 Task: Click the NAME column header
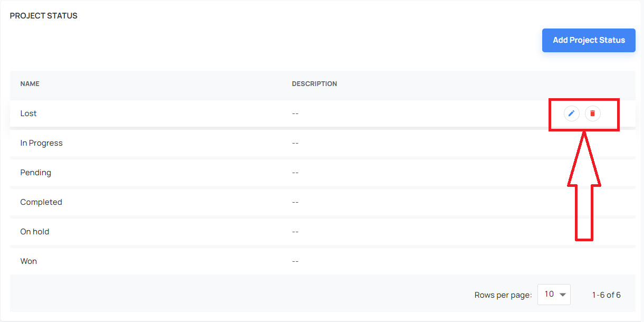tap(30, 84)
